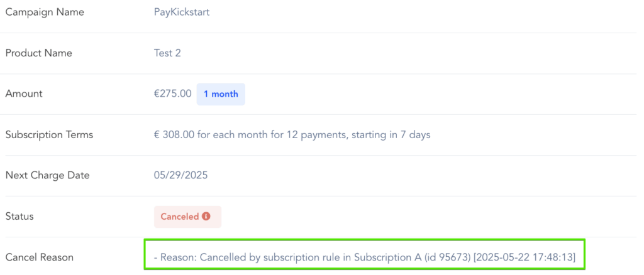Select the 05/29/2025 next charge date
Image resolution: width=644 pixels, height=275 pixels.
(x=180, y=176)
